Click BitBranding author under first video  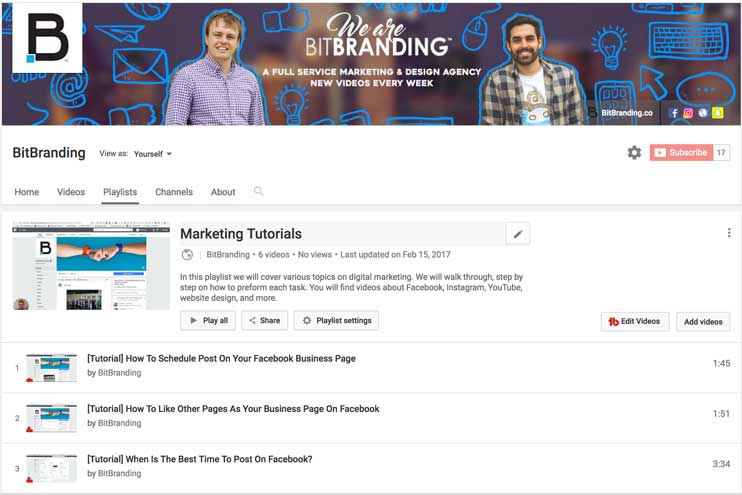click(119, 373)
